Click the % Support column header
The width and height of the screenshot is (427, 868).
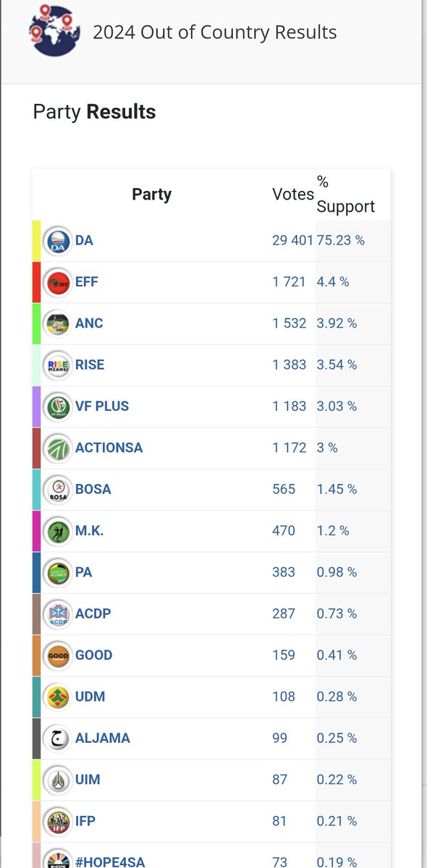[x=346, y=194]
